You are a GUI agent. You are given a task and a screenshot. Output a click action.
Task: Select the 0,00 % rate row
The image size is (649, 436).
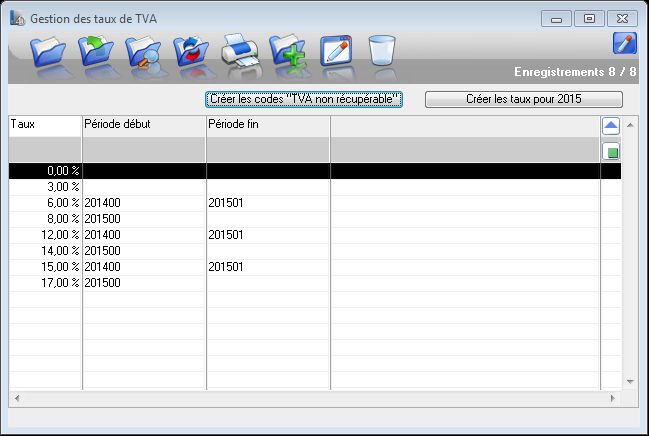pos(315,171)
